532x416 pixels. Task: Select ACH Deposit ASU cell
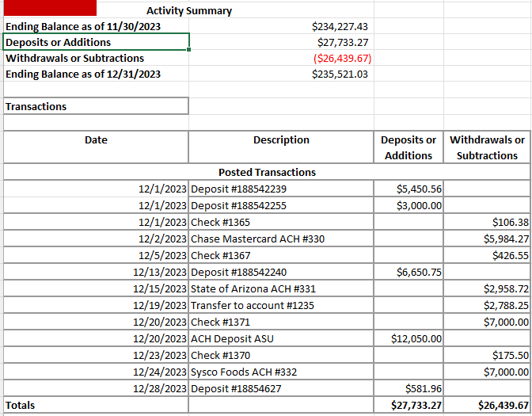281,338
